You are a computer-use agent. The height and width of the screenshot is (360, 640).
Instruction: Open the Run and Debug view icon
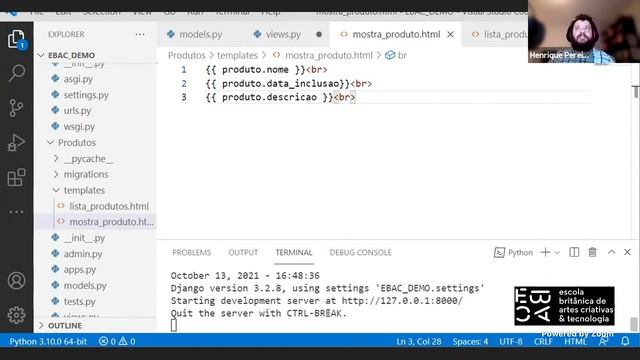click(16, 143)
